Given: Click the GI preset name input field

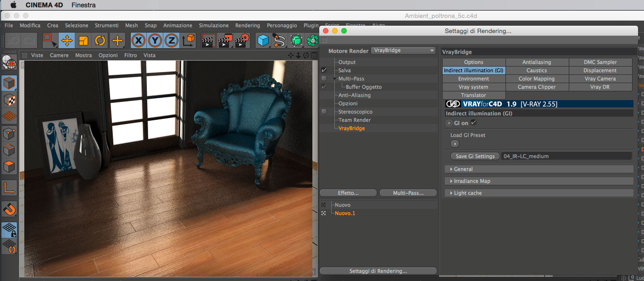Looking at the screenshot, I should pos(566,156).
